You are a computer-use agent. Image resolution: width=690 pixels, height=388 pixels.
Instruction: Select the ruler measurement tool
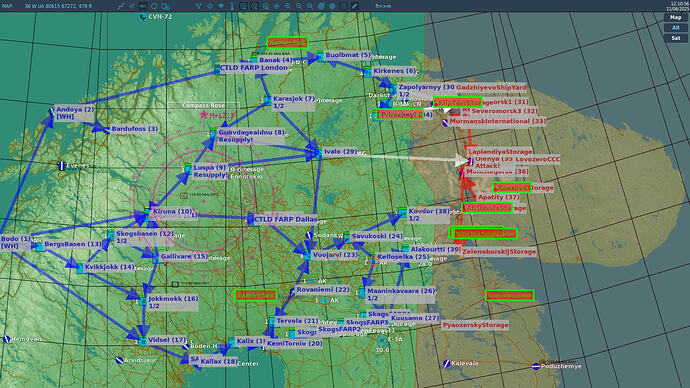[355, 6]
